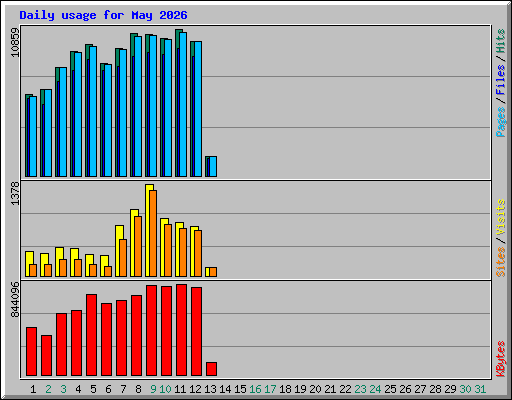Click the green 'Hits' legend label
This screenshot has width=512, height=400.
click(x=500, y=41)
